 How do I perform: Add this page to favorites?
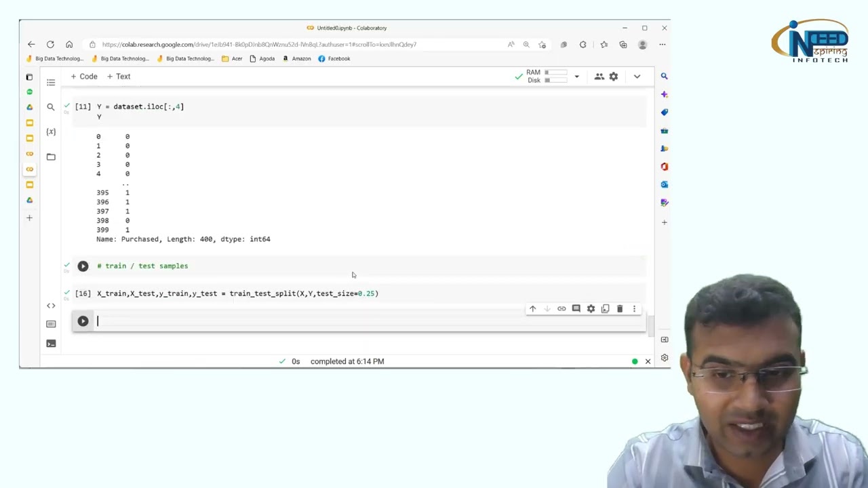pos(542,45)
